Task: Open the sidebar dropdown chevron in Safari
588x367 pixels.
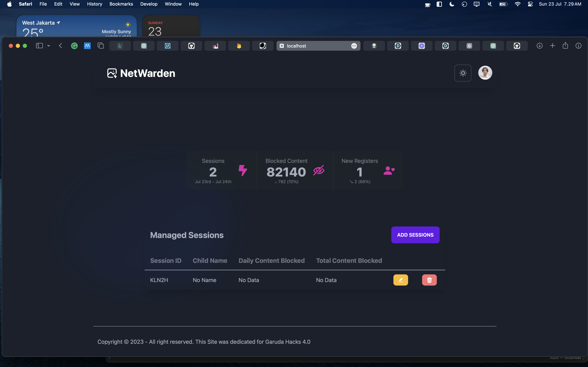Action: coord(49,46)
